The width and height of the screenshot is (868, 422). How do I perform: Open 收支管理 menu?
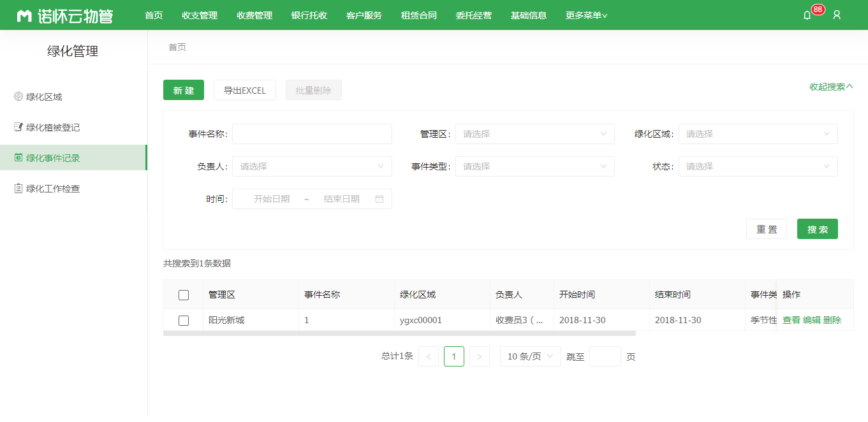click(x=200, y=15)
